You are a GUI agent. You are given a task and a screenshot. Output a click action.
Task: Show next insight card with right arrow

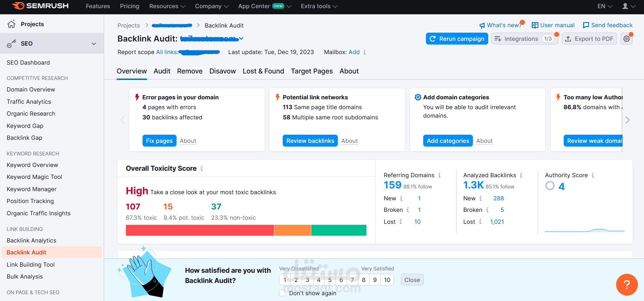627,120
